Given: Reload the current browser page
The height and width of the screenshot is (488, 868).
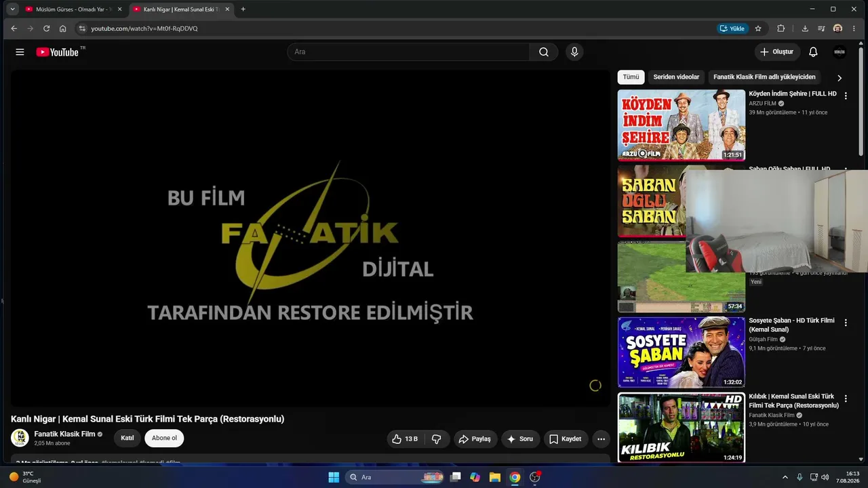Looking at the screenshot, I should [x=46, y=28].
